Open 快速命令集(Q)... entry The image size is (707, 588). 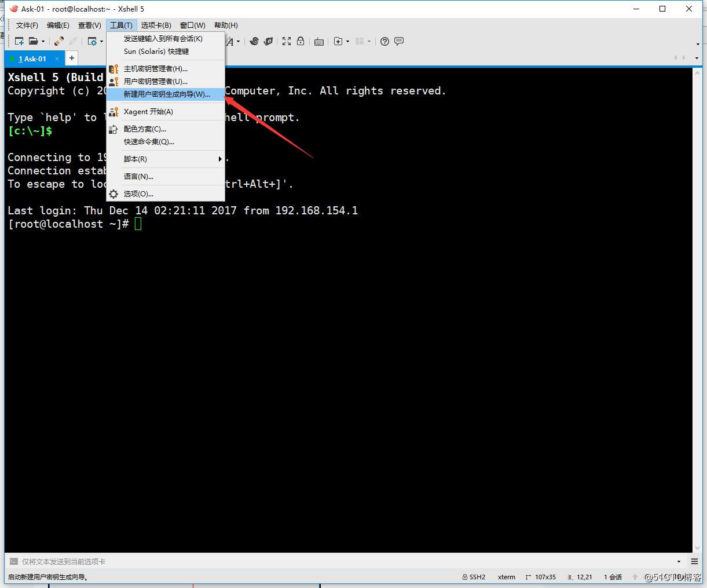166,142
